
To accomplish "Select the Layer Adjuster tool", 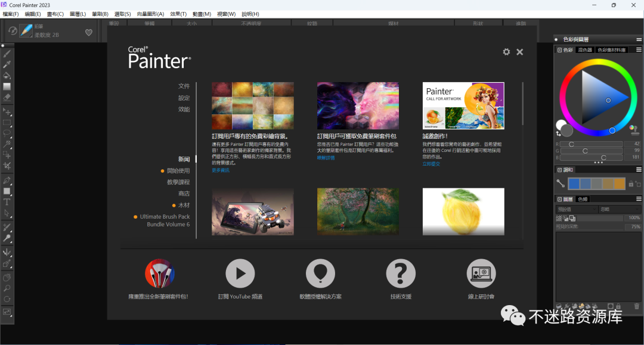I will (x=7, y=111).
